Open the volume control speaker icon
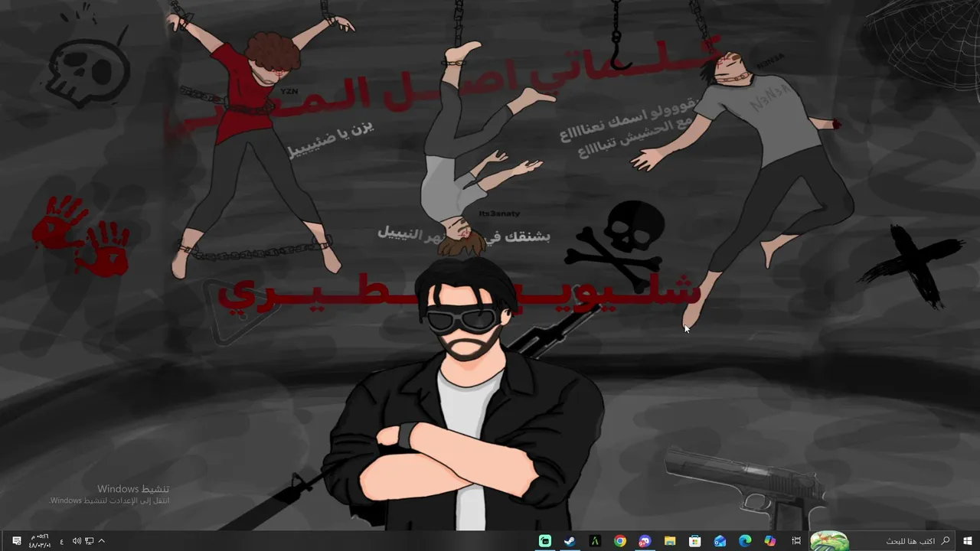980x551 pixels. [x=77, y=541]
